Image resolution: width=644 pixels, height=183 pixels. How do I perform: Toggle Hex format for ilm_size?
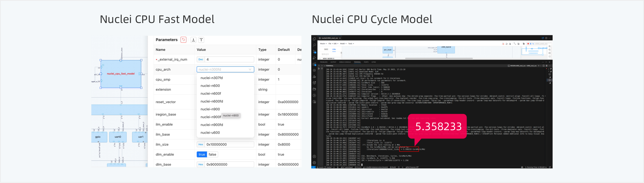(x=201, y=144)
